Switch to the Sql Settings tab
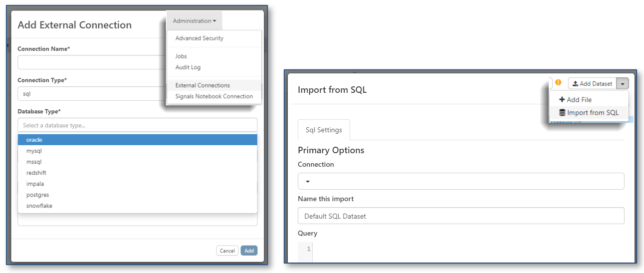The image size is (644, 273). tap(324, 130)
